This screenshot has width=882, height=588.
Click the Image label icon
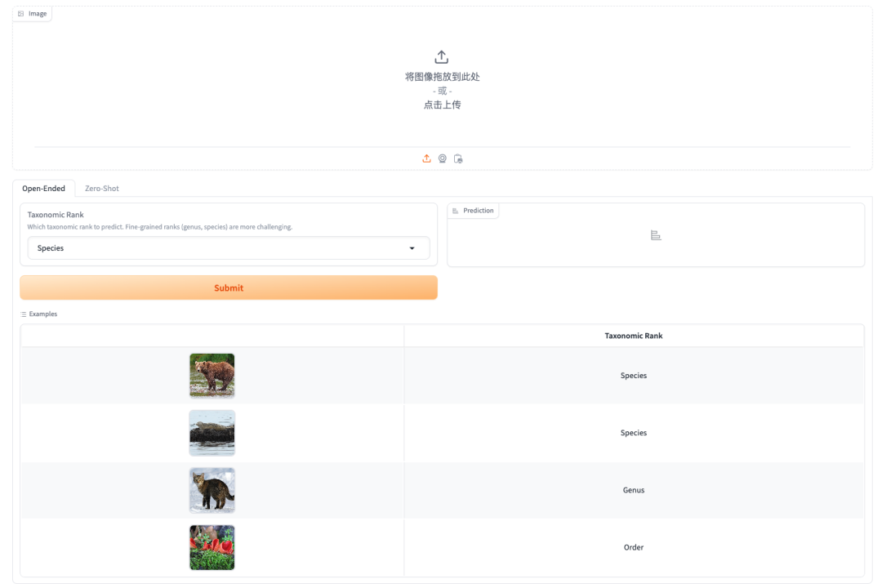point(20,14)
